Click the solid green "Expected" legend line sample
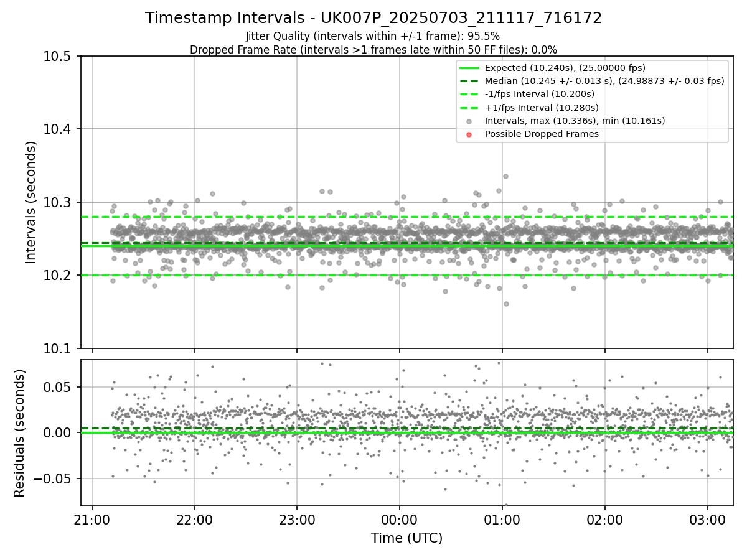The width and height of the screenshot is (747, 560). coord(469,68)
